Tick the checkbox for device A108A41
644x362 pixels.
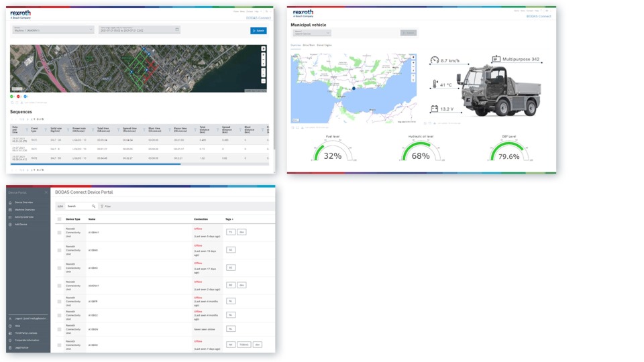(59, 232)
